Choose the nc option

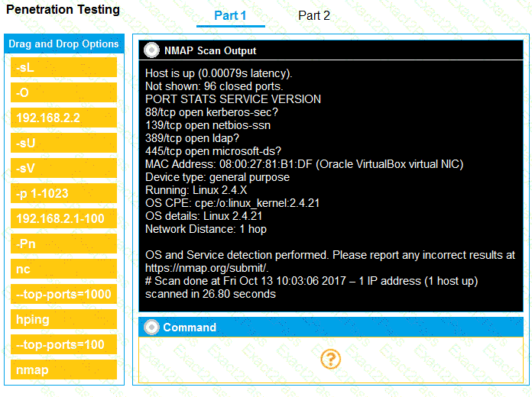[x=64, y=270]
